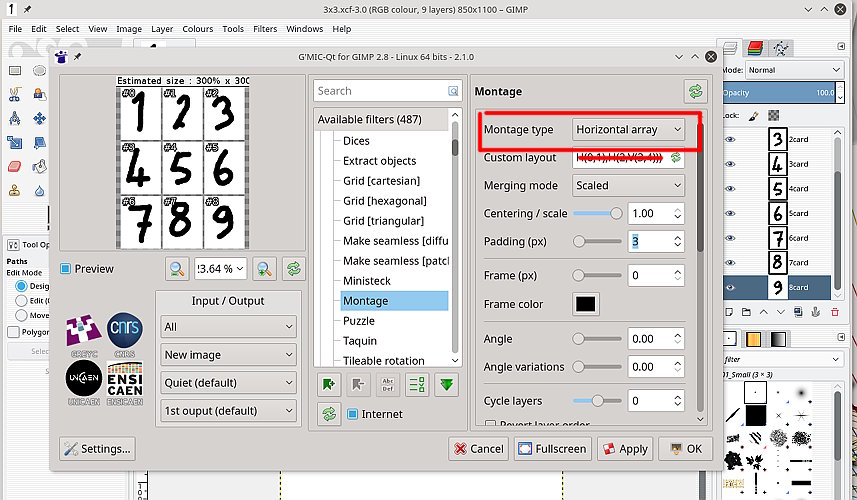Open the Paths tab icon in dock
The height and width of the screenshot is (500, 857).
point(780,48)
